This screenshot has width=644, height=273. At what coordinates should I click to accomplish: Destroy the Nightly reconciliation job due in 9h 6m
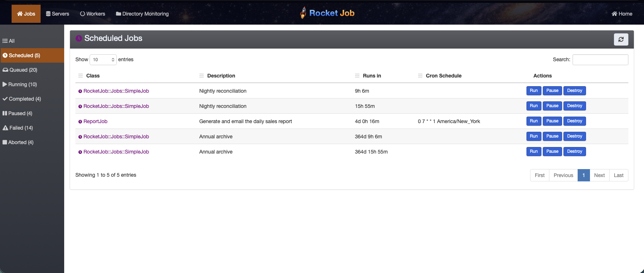click(x=575, y=91)
